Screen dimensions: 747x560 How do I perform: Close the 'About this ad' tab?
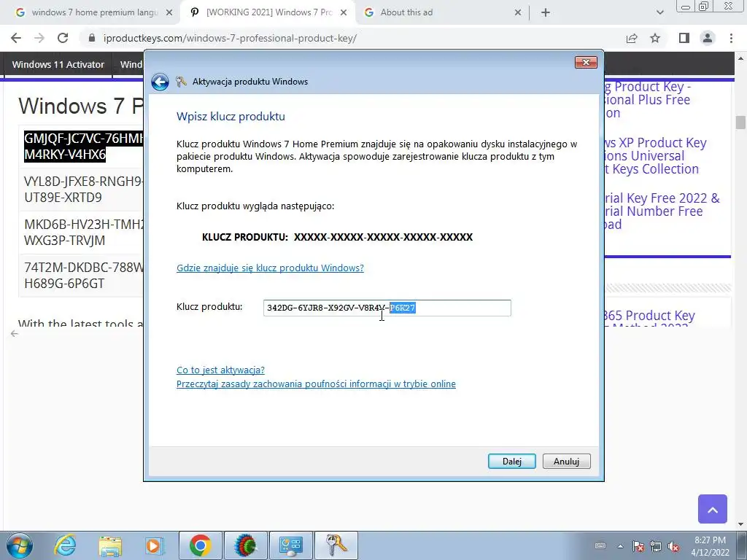518,13
